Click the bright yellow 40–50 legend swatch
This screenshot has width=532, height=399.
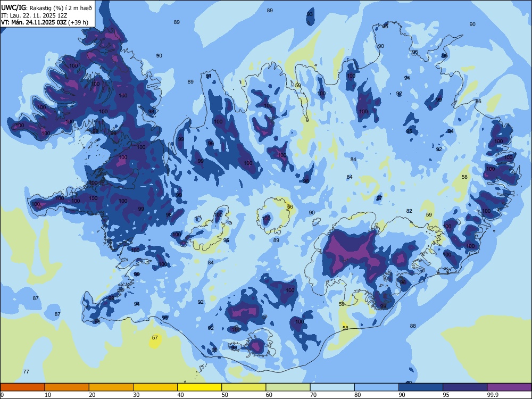tap(199, 387)
